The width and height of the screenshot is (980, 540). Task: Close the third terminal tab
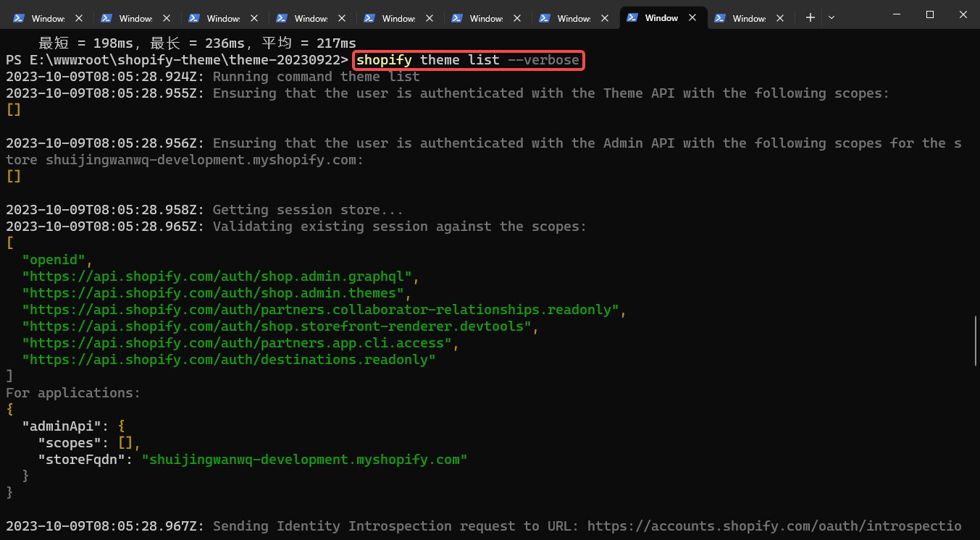254,18
